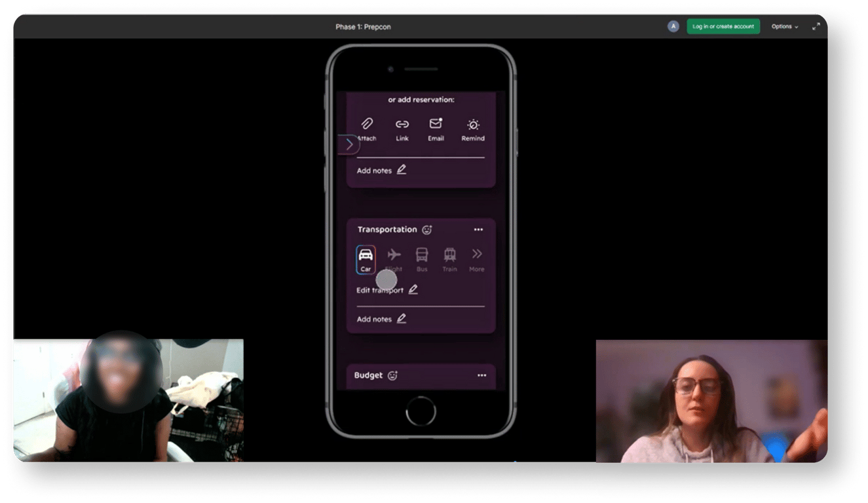Select the Car transport option
The width and height of the screenshot is (868, 503).
[366, 260]
